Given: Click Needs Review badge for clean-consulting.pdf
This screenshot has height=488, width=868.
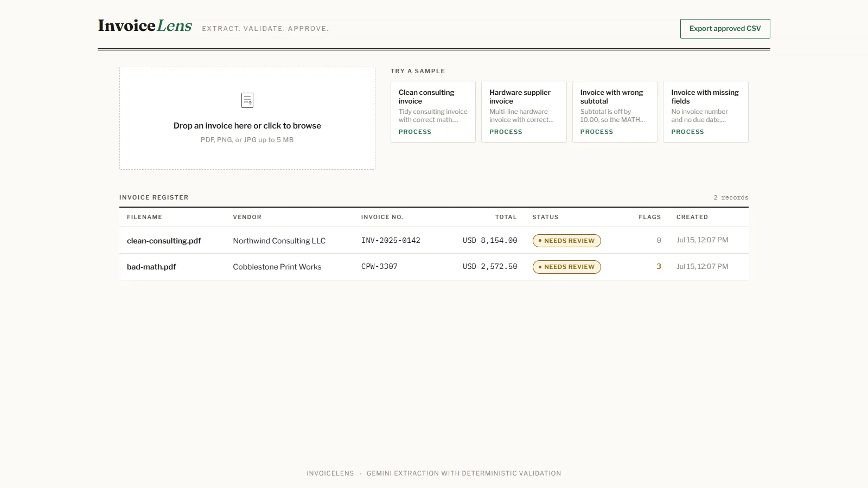Looking at the screenshot, I should point(566,241).
